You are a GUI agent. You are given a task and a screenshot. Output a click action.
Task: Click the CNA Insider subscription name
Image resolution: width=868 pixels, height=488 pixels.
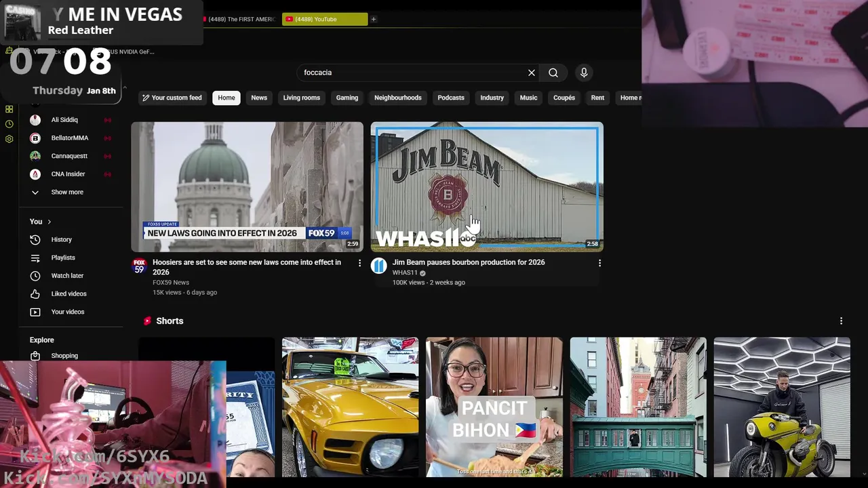tap(68, 174)
